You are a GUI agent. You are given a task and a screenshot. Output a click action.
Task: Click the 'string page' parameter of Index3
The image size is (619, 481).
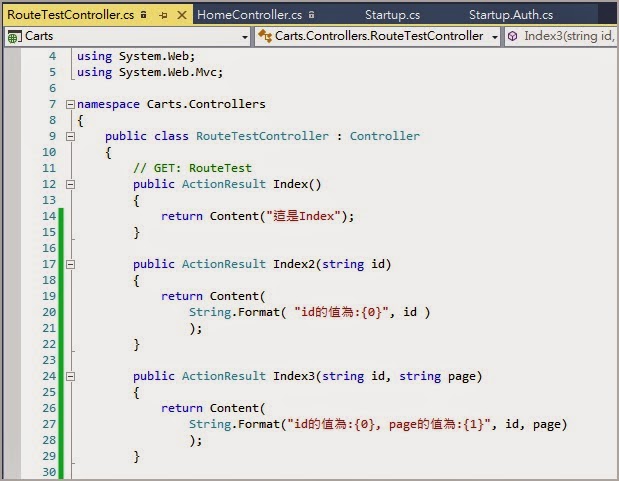[437, 376]
